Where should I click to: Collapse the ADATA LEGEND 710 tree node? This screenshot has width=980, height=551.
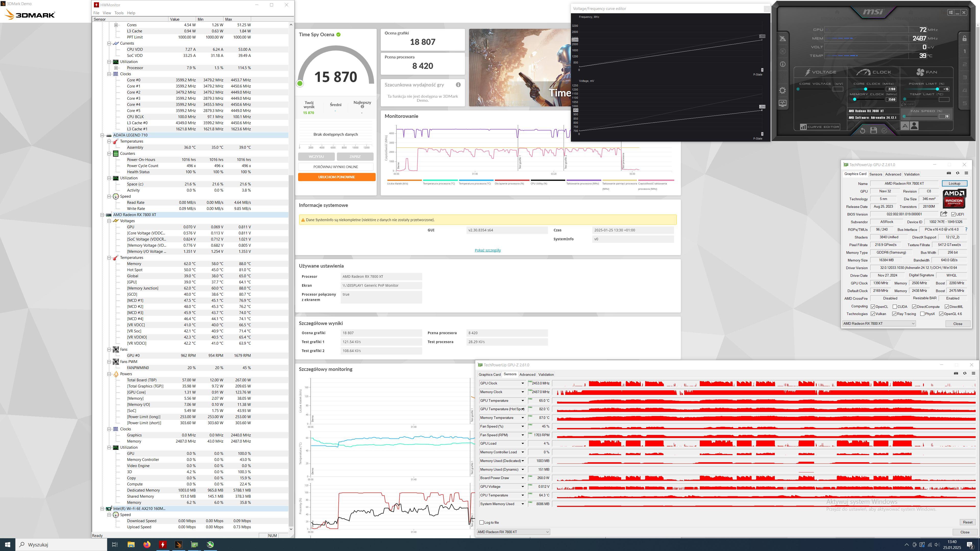(102, 135)
